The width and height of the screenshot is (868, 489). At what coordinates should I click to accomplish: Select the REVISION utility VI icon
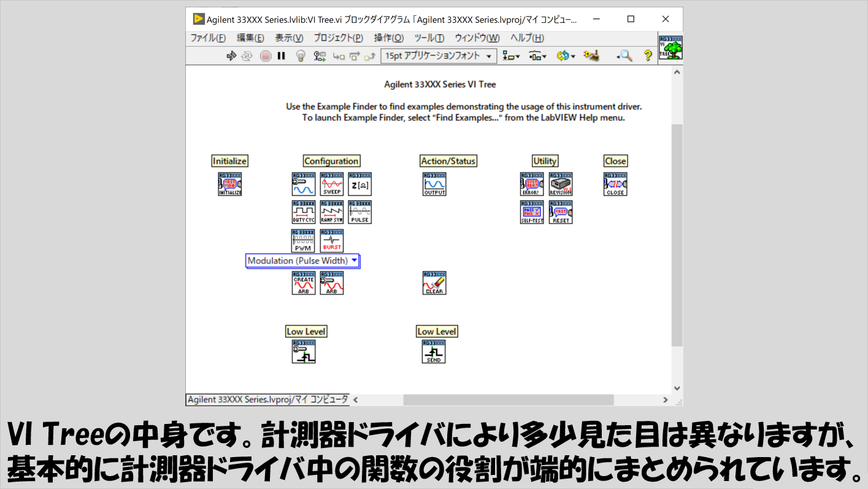point(561,184)
